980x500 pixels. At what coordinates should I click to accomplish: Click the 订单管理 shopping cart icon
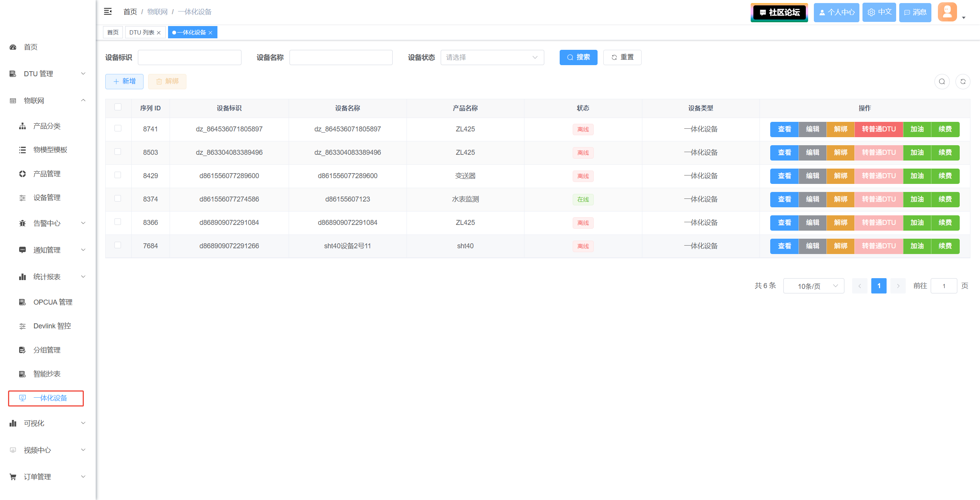pyautogui.click(x=13, y=477)
